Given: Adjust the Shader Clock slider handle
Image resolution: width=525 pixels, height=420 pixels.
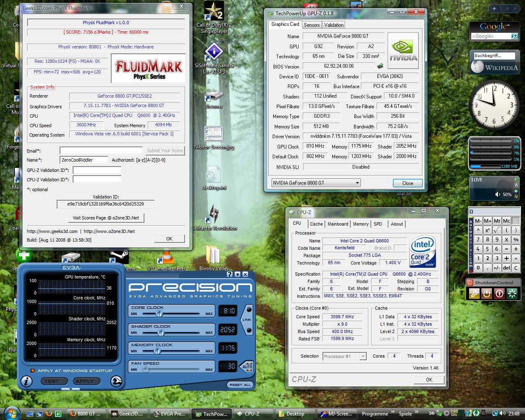Looking at the screenshot, I should [x=162, y=333].
